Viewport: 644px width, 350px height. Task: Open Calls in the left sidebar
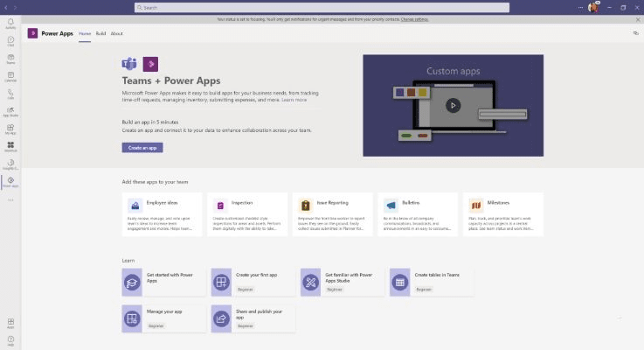point(10,94)
